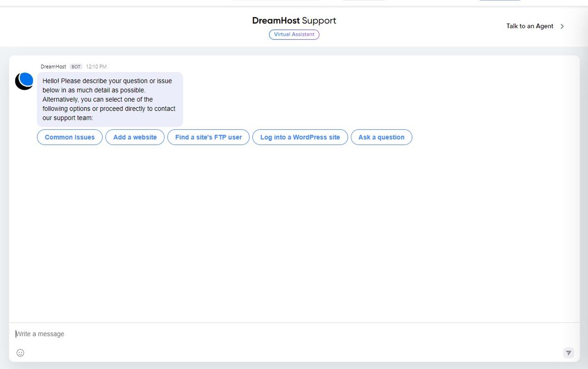588x369 pixels.
Task: Click the 12:10 PM message timestamp
Action: click(96, 66)
